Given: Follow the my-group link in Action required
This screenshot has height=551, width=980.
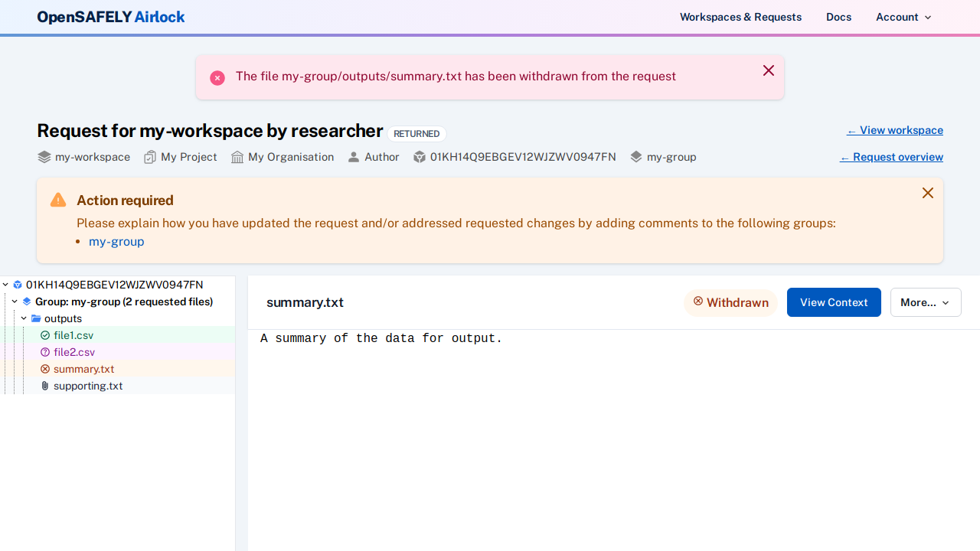Looking at the screenshot, I should (x=116, y=242).
